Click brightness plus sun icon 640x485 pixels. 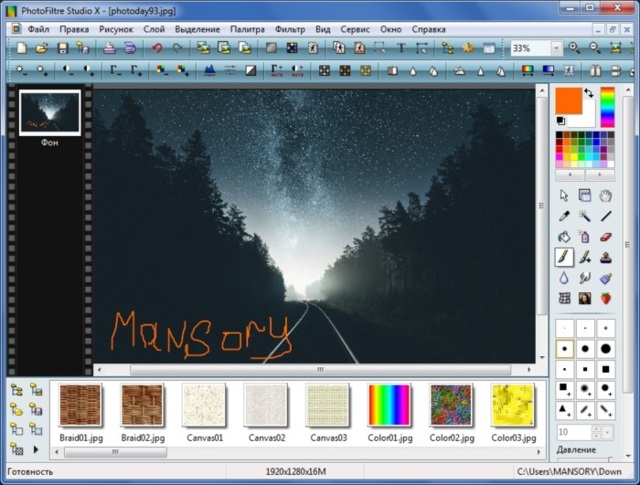point(42,71)
